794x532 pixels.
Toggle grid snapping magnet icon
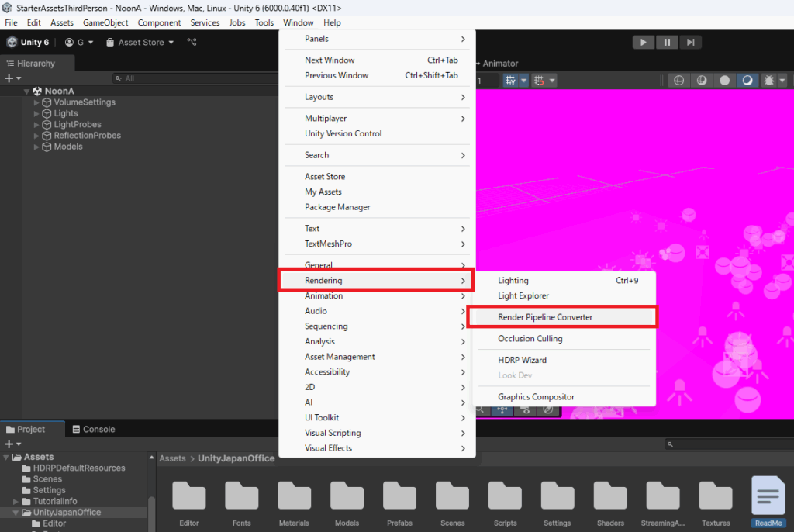pyautogui.click(x=540, y=80)
